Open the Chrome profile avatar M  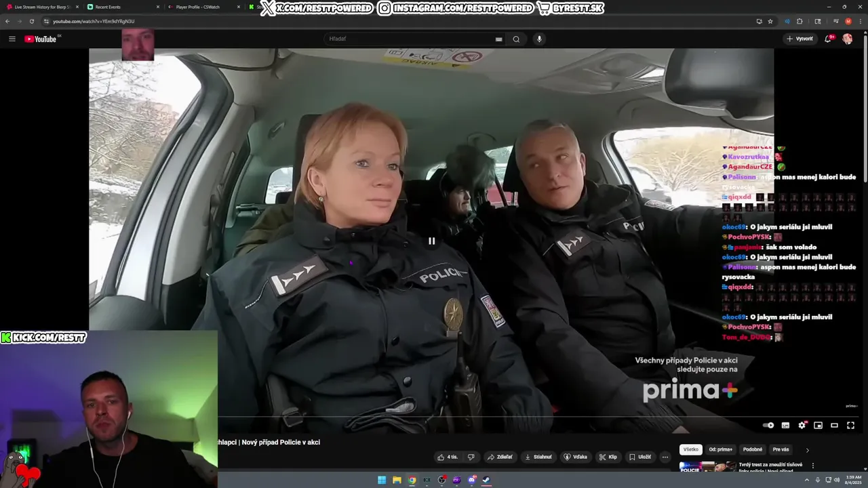(848, 21)
